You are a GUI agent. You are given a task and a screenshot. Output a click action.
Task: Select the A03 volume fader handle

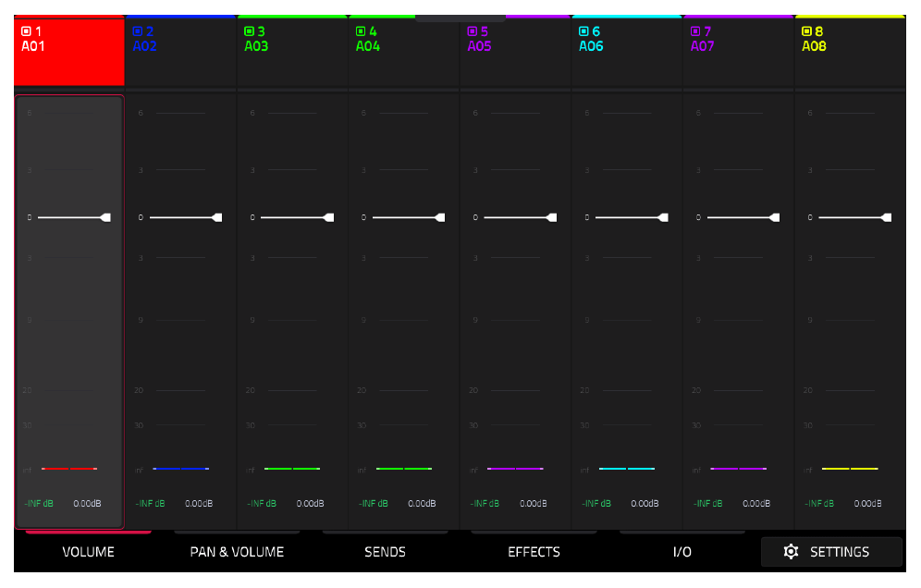click(x=328, y=218)
